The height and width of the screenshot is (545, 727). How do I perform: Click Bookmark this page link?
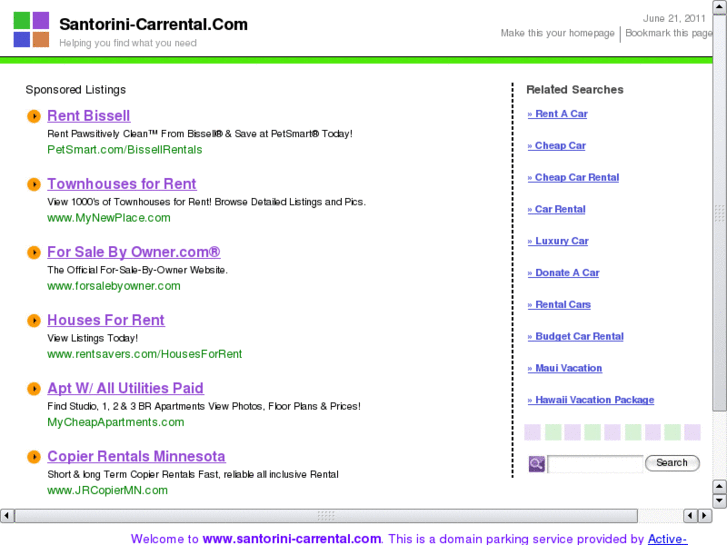click(669, 33)
